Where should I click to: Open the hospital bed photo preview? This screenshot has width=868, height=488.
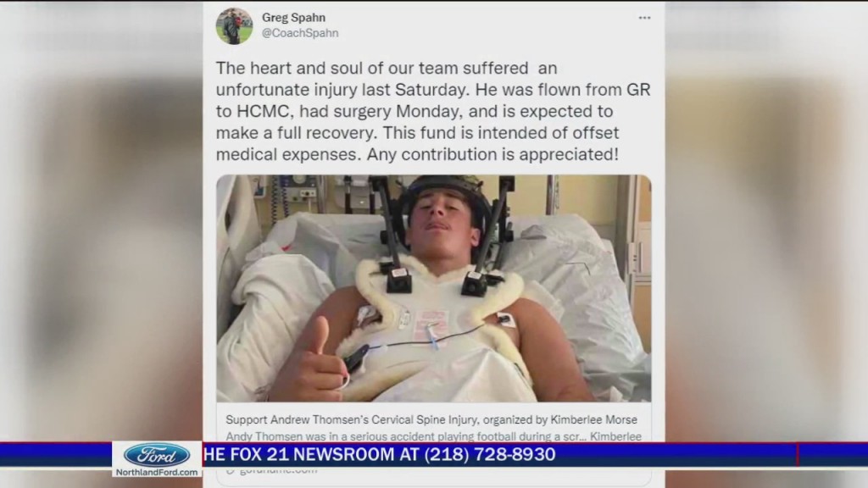tap(433, 288)
